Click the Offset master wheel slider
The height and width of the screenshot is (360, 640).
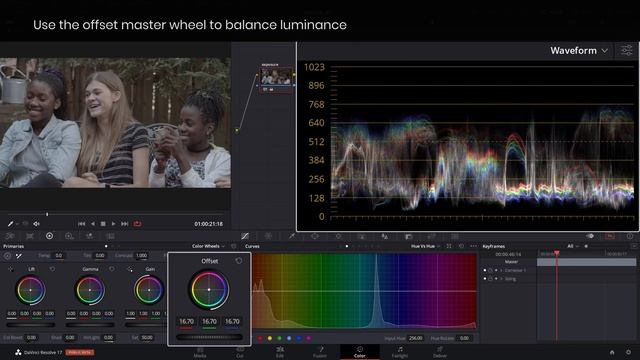(209, 337)
